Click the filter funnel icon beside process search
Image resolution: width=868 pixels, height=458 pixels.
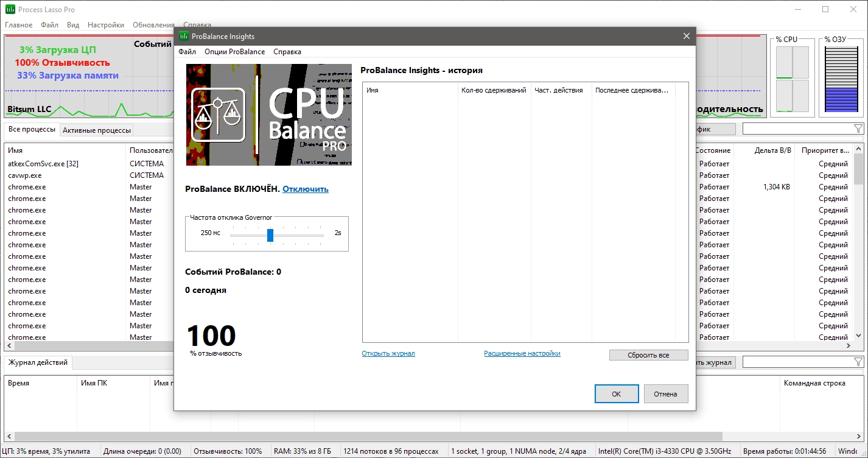(858, 129)
